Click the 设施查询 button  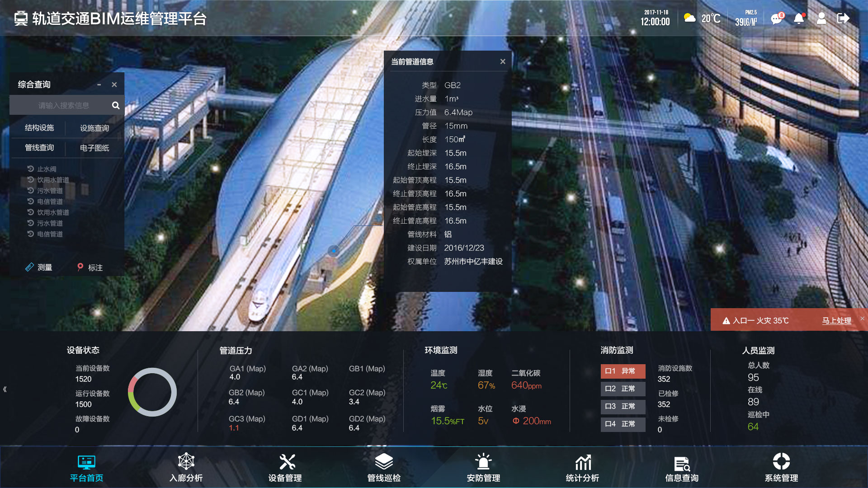(x=94, y=128)
